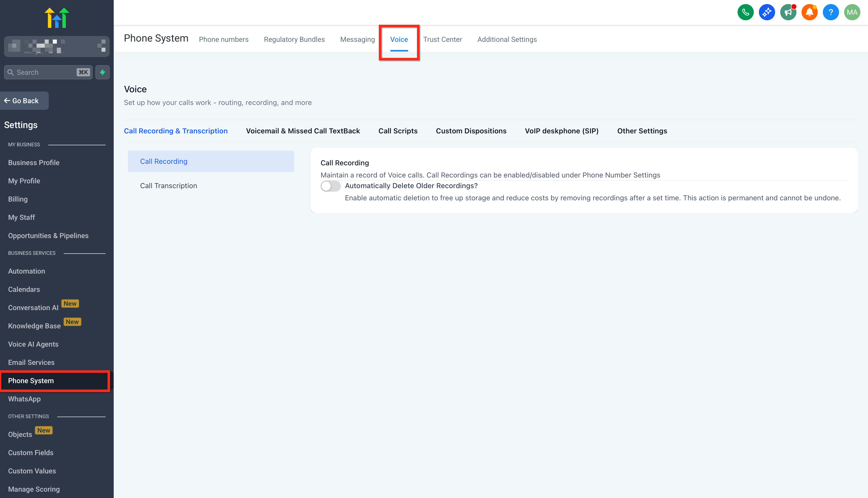The width and height of the screenshot is (868, 498).
Task: Go to the Other Settings tab
Action: tap(642, 131)
